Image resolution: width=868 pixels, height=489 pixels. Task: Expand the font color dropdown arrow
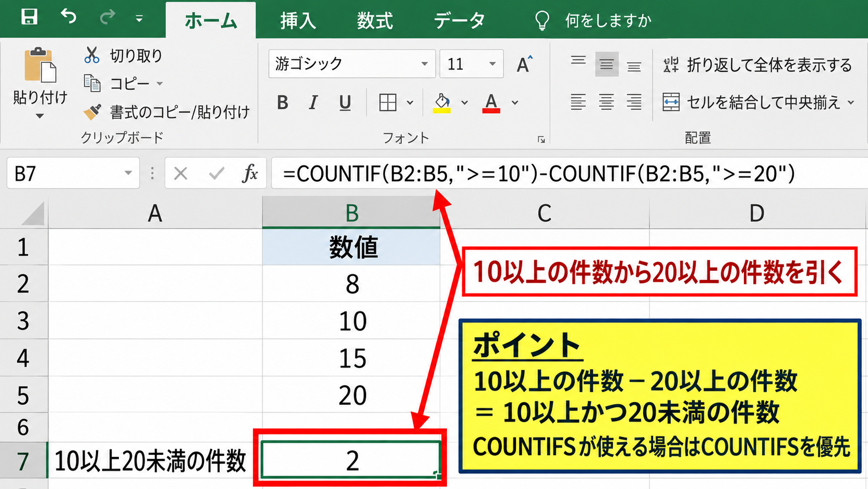tap(515, 103)
